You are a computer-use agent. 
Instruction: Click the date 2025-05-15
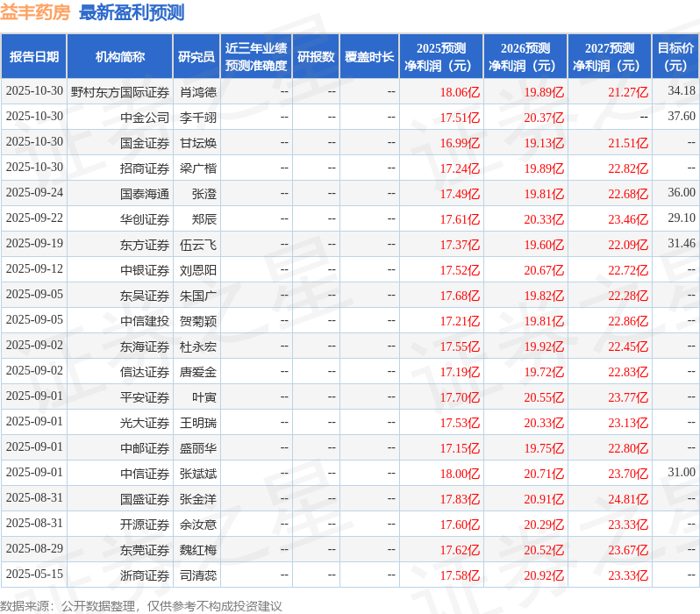pos(34,575)
